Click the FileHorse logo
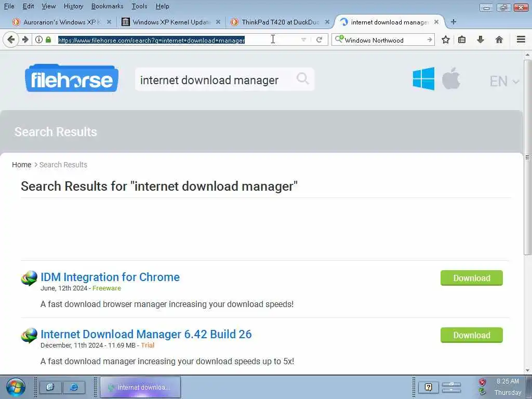This screenshot has width=532, height=399. tap(72, 78)
